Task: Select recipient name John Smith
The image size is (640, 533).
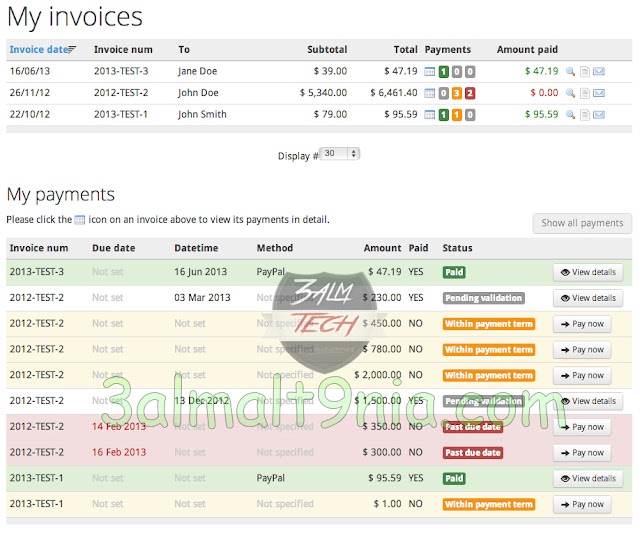Action: click(202, 114)
